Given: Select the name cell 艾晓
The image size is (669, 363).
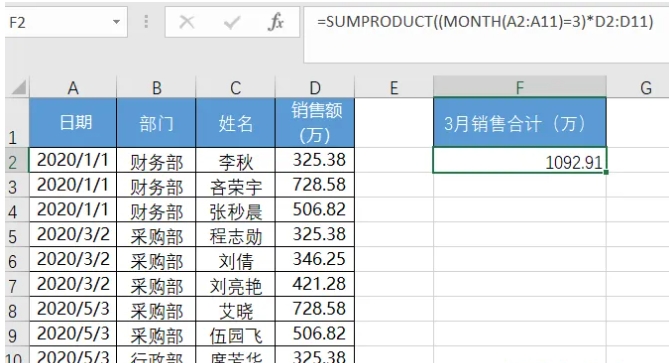Looking at the screenshot, I should tap(236, 309).
